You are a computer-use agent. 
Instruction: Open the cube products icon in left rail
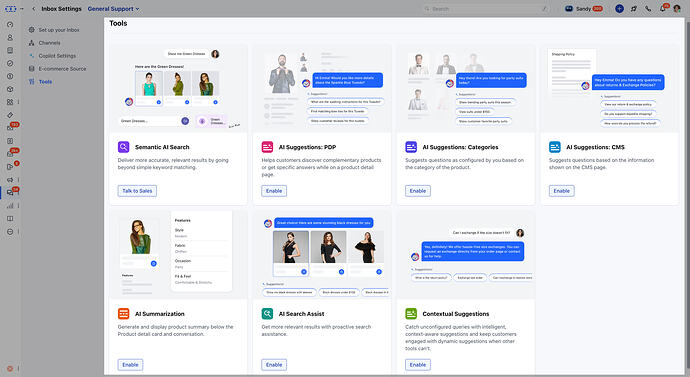[x=10, y=89]
